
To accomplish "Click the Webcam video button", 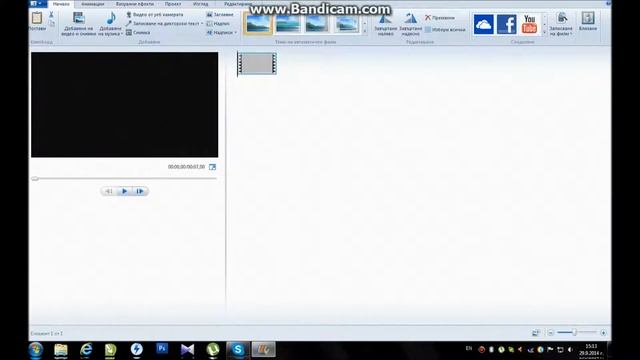I will point(155,15).
